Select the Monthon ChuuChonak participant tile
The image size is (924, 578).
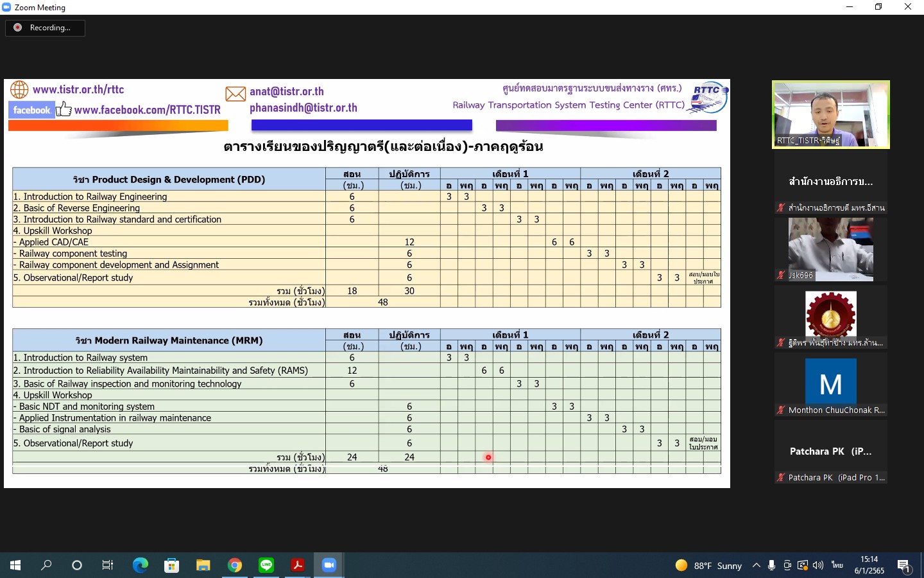[830, 384]
